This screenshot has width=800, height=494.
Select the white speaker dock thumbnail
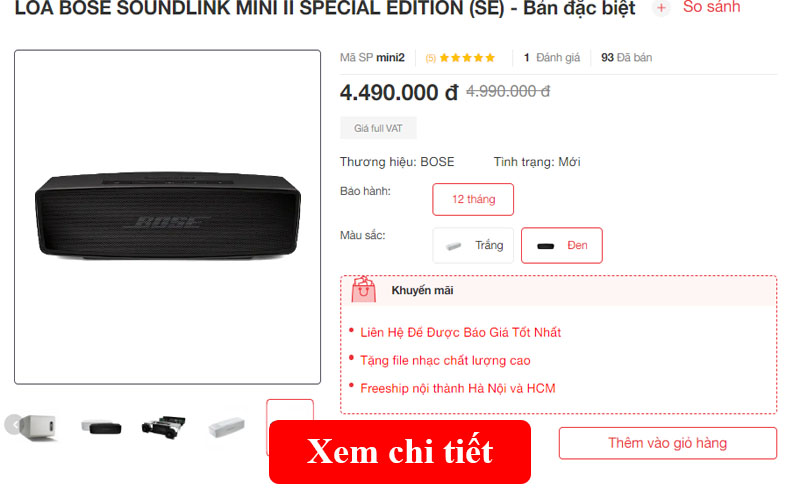[x=40, y=427]
